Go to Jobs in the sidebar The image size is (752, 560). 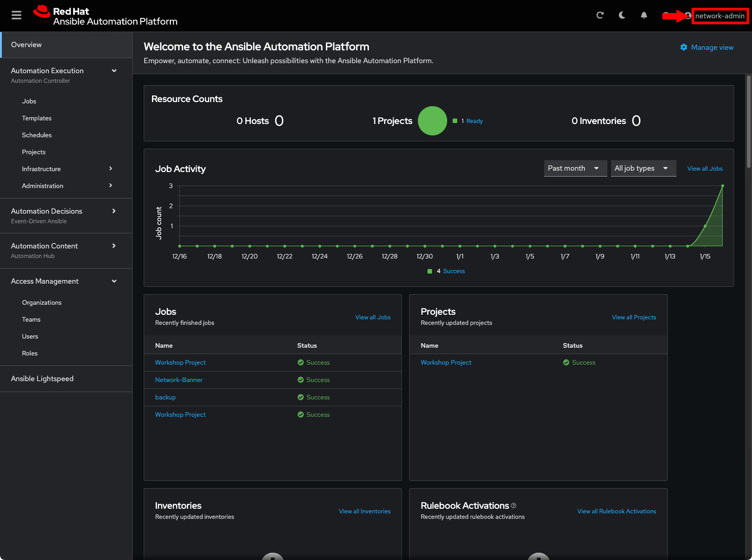(29, 101)
